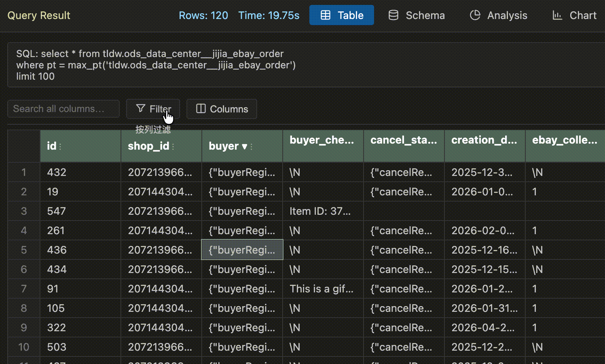Click row number 1

pyautogui.click(x=24, y=172)
